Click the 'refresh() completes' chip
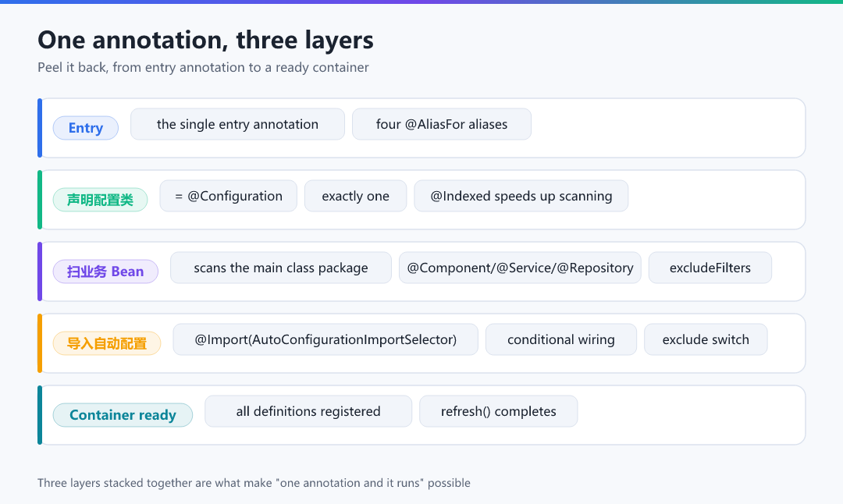The width and height of the screenshot is (843, 504). coord(498,411)
